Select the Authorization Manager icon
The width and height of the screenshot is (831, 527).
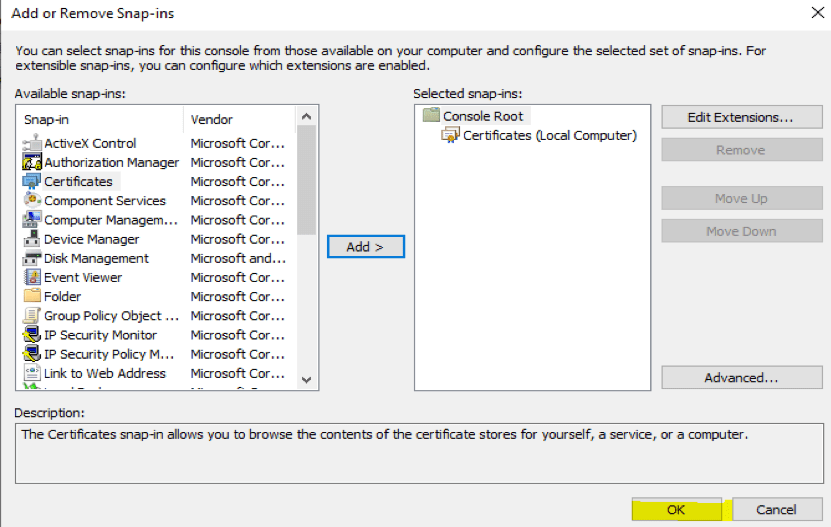[32, 162]
